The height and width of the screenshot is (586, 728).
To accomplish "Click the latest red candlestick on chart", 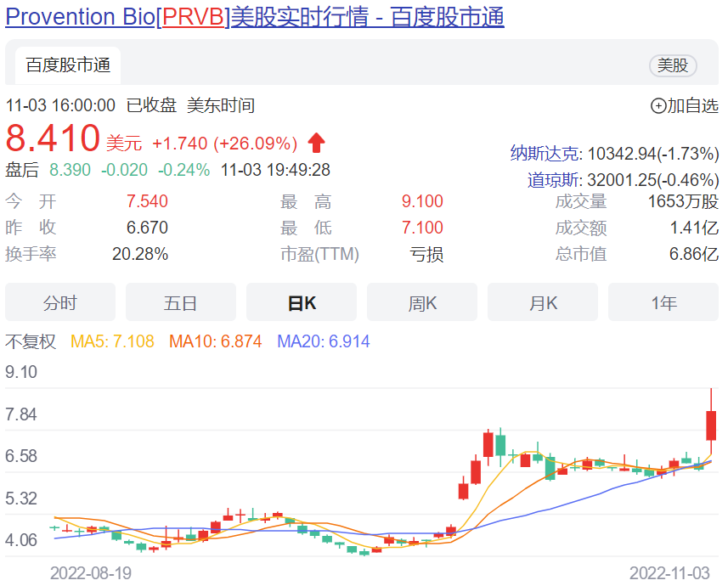I will click(x=711, y=425).
